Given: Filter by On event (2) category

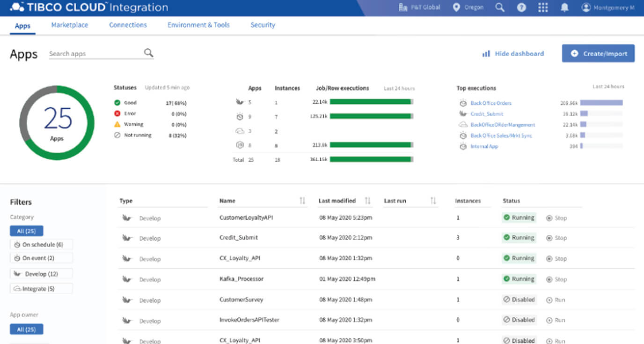Looking at the screenshot, I should coord(41,258).
